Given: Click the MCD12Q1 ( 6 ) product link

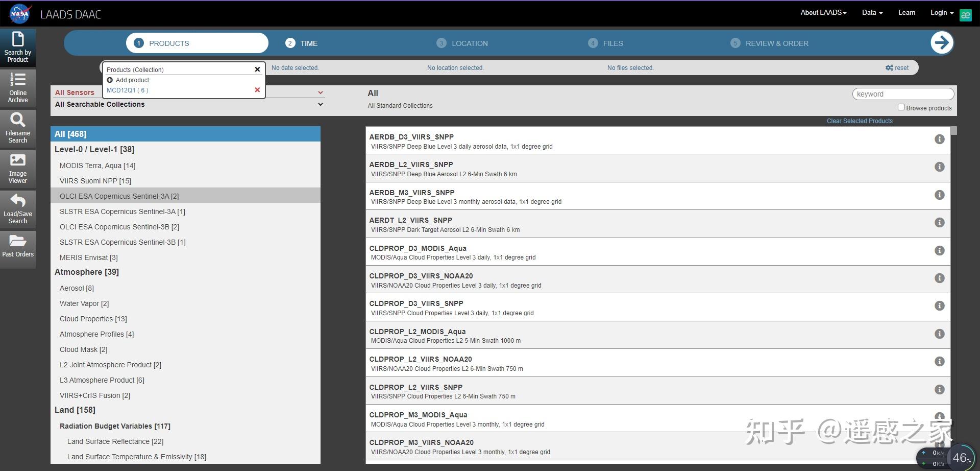Looking at the screenshot, I should pos(128,90).
